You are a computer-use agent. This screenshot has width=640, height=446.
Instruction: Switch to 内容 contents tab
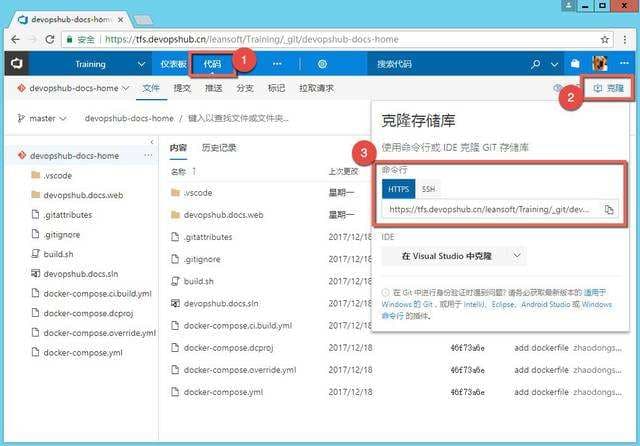point(178,148)
